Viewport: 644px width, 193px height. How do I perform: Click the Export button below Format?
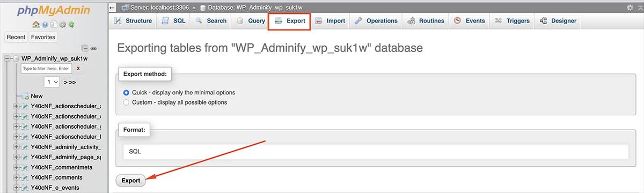coord(130,181)
